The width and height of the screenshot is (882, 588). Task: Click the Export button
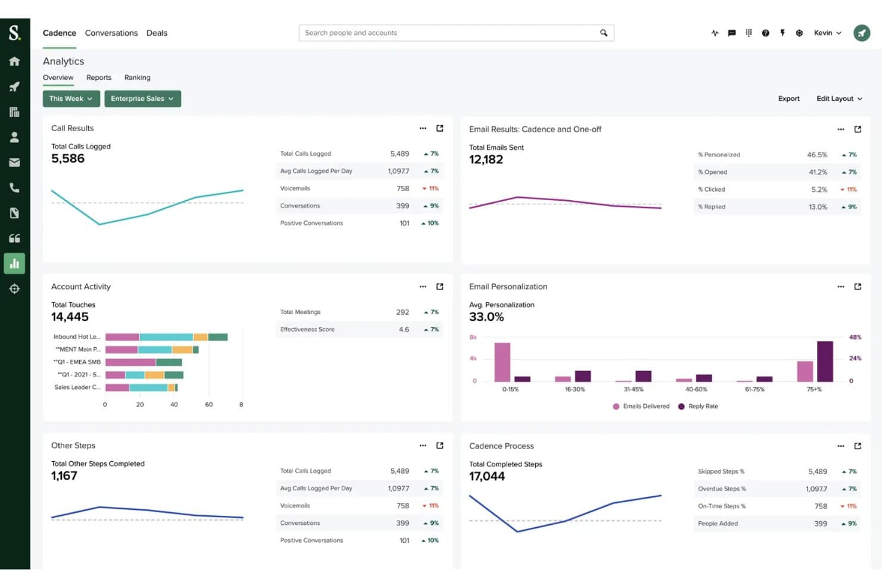pos(788,99)
